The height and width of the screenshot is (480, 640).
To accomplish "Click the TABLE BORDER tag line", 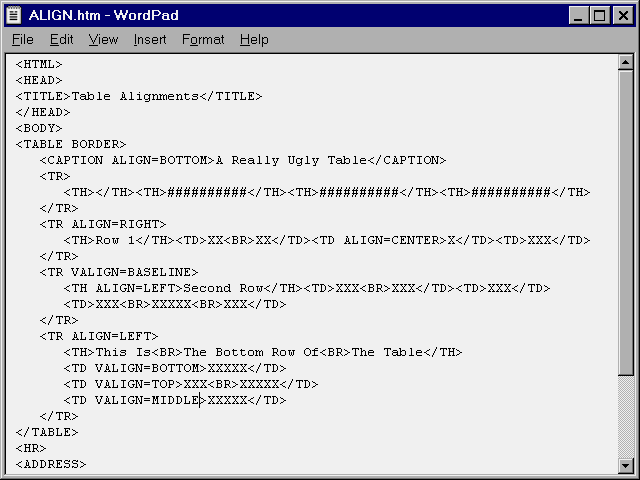I will [70, 144].
